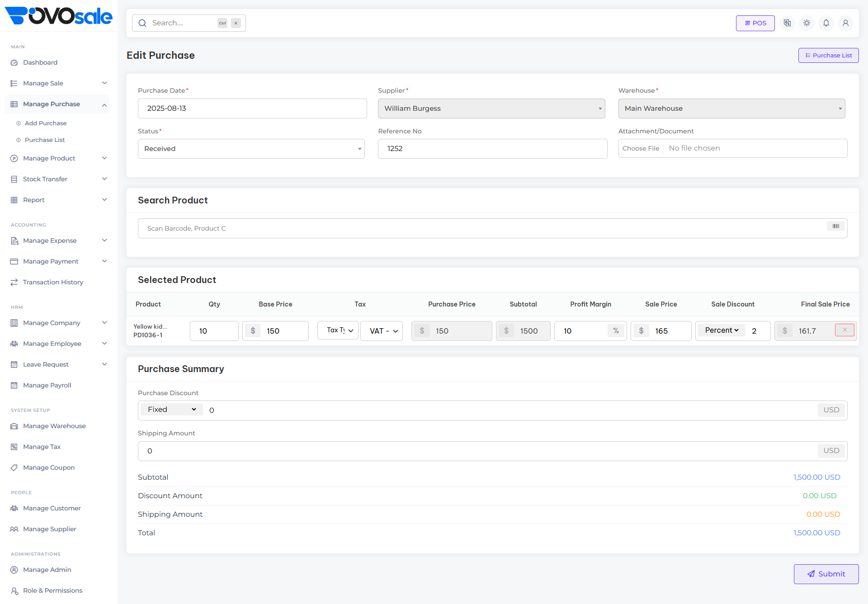This screenshot has width=868, height=604.
Task: Remove Yellow kid product row with red X
Action: (x=844, y=330)
